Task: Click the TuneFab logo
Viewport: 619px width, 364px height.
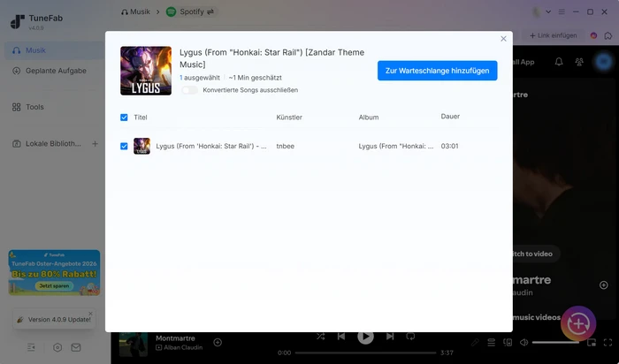Action: coord(36,22)
